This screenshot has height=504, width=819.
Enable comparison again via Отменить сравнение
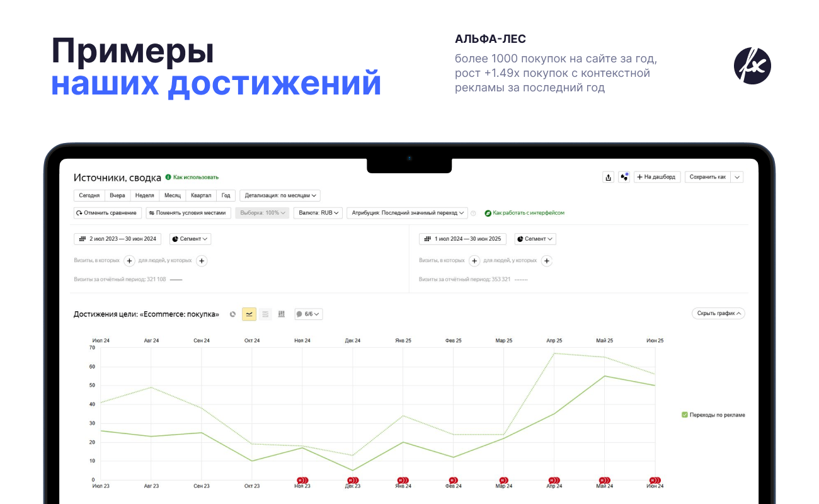pos(108,212)
